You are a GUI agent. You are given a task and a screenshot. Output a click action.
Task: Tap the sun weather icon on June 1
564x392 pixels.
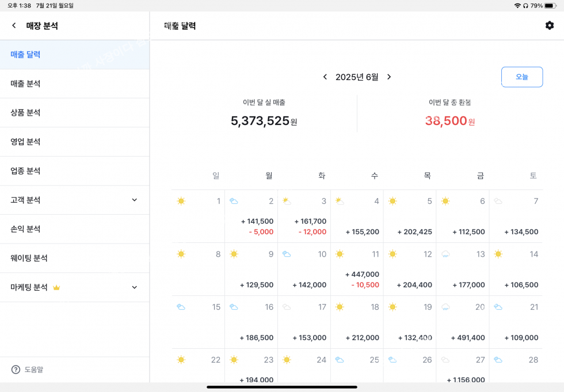(181, 201)
